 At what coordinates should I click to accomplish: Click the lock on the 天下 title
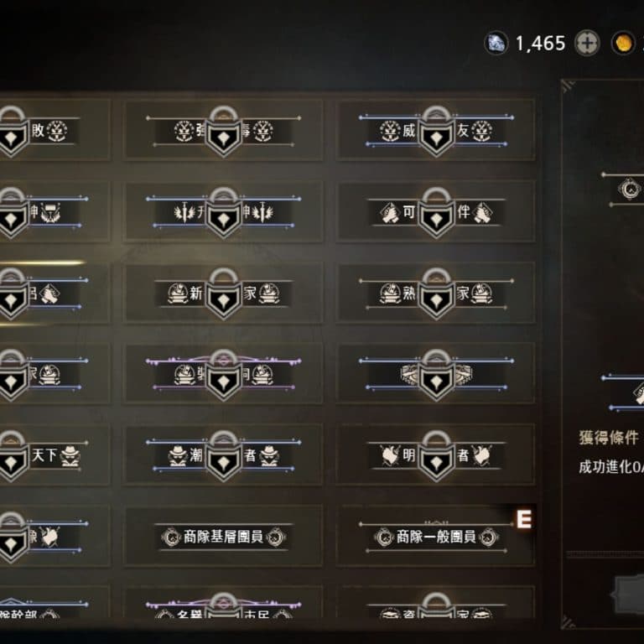pyautogui.click(x=13, y=456)
